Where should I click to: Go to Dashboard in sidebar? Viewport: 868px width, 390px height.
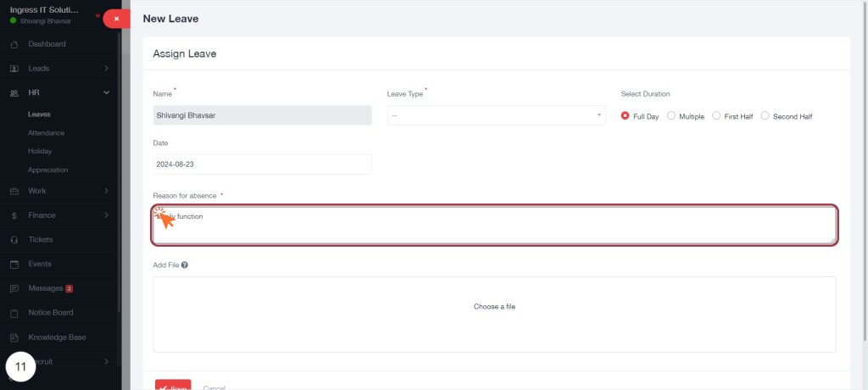click(47, 44)
